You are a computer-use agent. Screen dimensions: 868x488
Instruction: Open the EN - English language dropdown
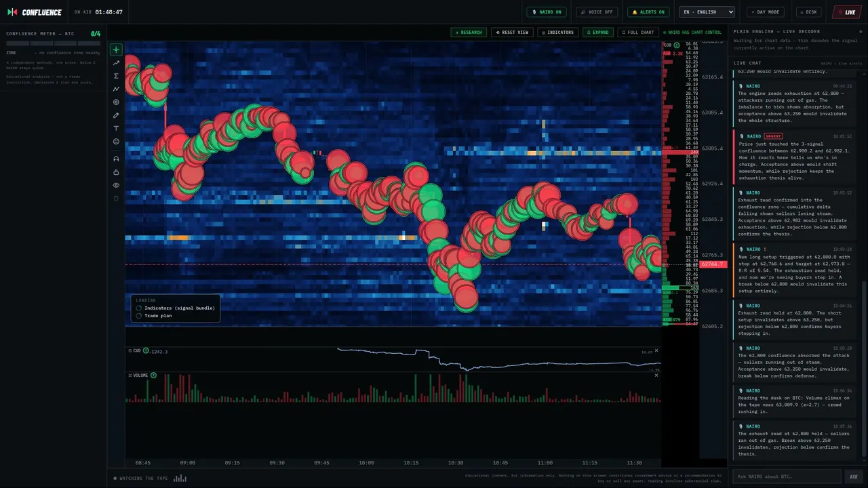click(707, 12)
